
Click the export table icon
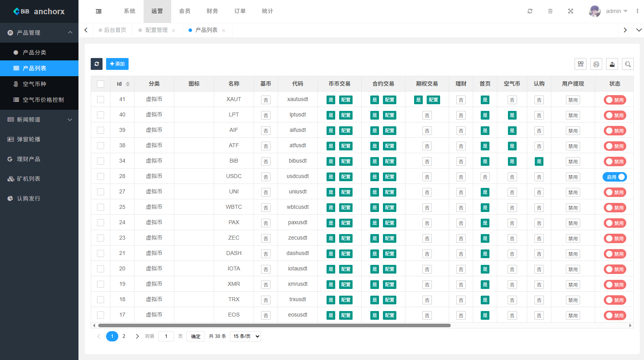tap(612, 64)
